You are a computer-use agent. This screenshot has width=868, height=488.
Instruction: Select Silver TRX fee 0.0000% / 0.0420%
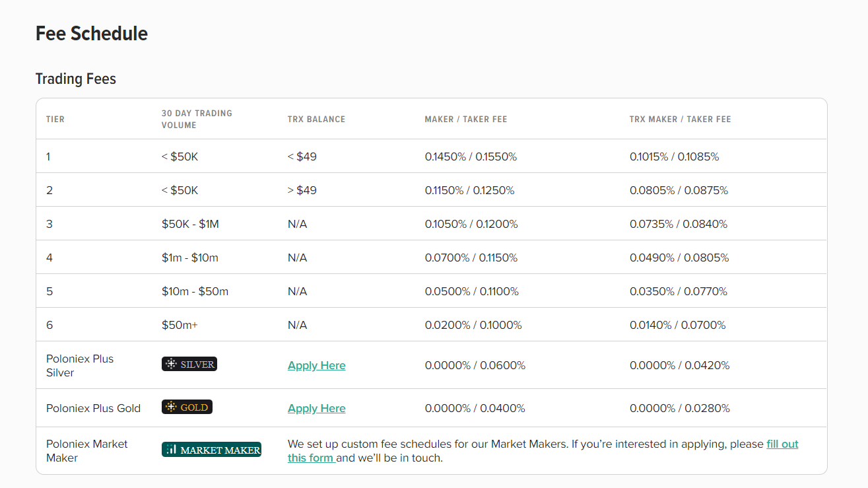click(680, 365)
